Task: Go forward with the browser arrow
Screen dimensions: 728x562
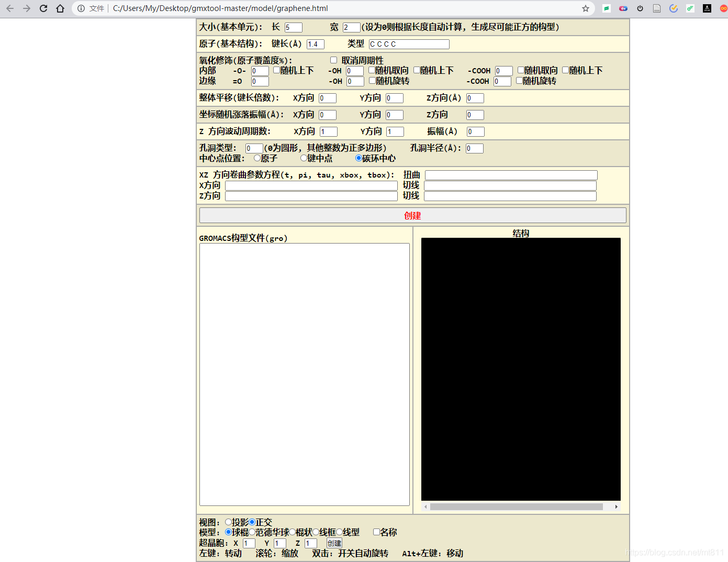Action: (27, 8)
